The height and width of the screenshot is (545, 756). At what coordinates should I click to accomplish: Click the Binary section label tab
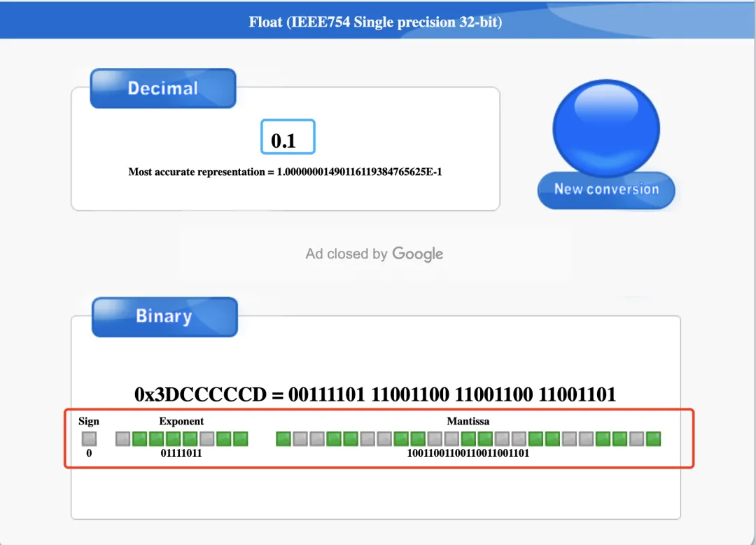[x=164, y=317]
